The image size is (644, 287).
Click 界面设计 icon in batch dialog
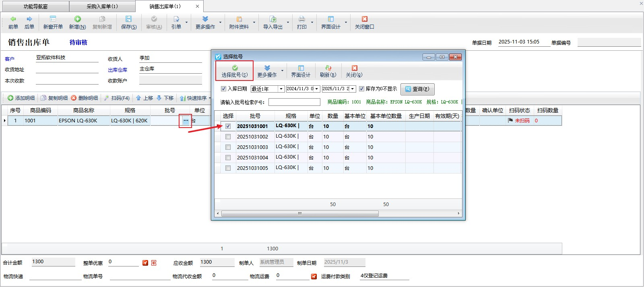(x=301, y=68)
